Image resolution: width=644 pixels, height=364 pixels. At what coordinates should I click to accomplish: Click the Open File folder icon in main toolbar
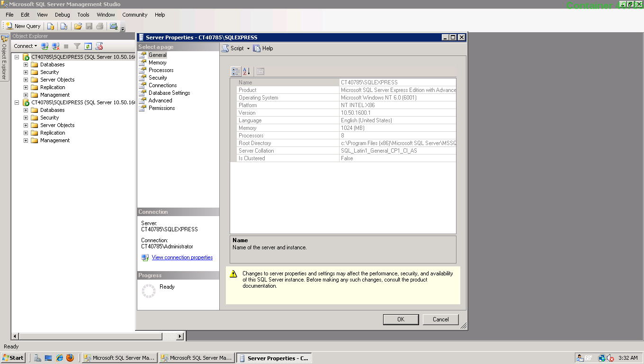[x=78, y=26]
